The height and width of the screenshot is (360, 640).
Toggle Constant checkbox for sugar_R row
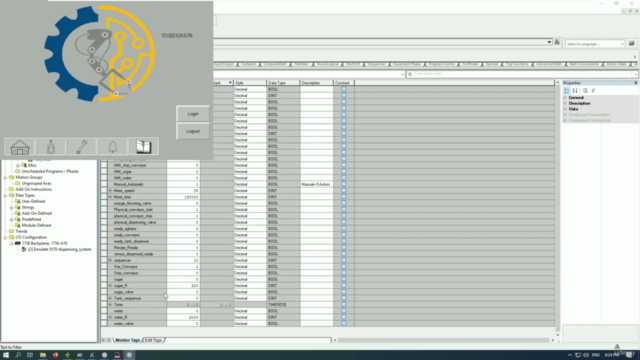coord(344,285)
